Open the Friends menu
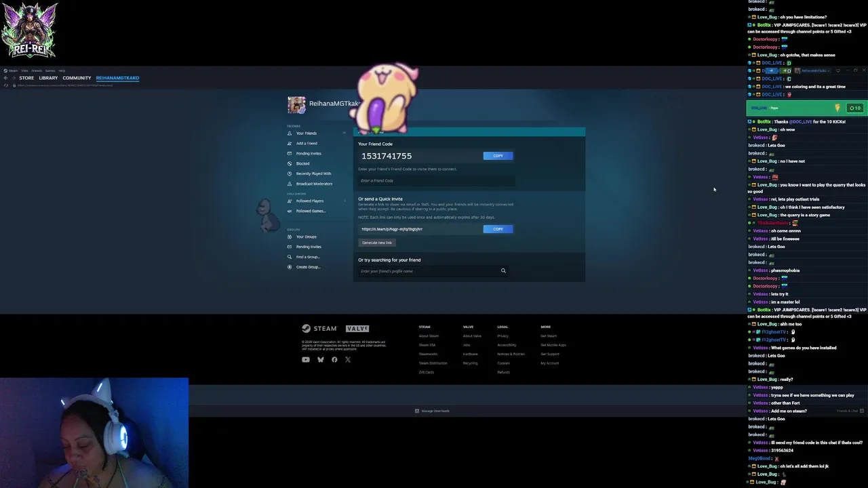Viewport: 868px width, 488px height. pos(37,70)
